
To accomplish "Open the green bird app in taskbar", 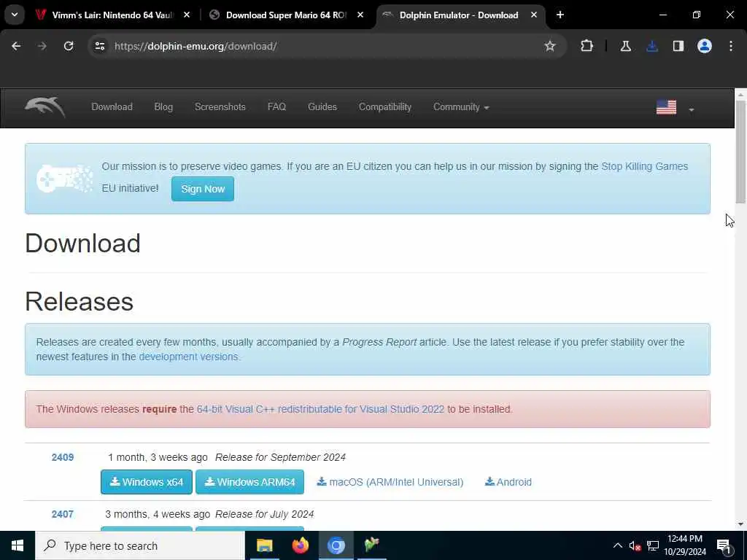I will (x=371, y=545).
